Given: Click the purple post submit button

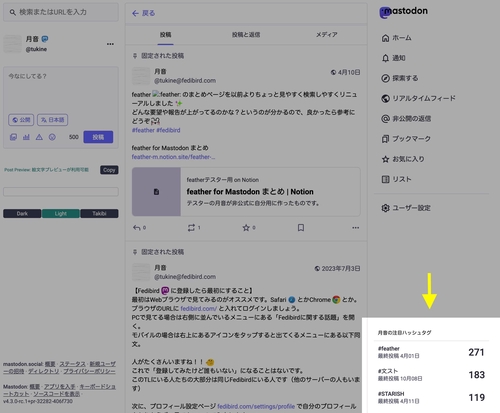Looking at the screenshot, I should click(98, 137).
